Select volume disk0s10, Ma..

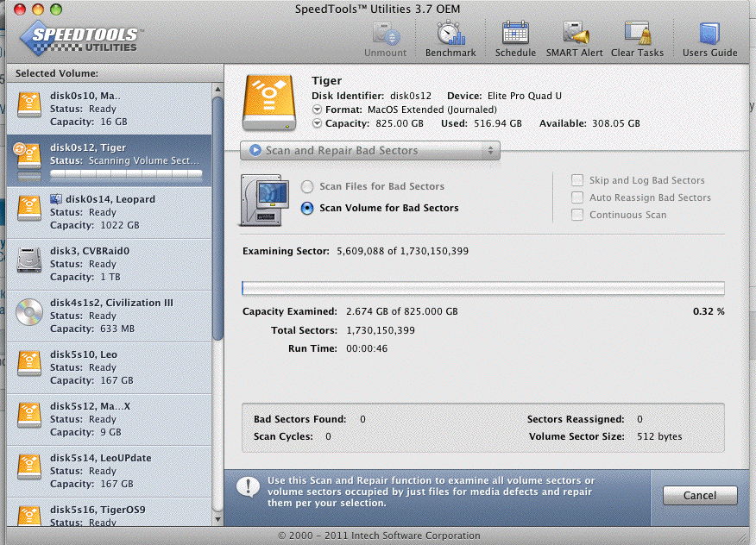coord(109,109)
